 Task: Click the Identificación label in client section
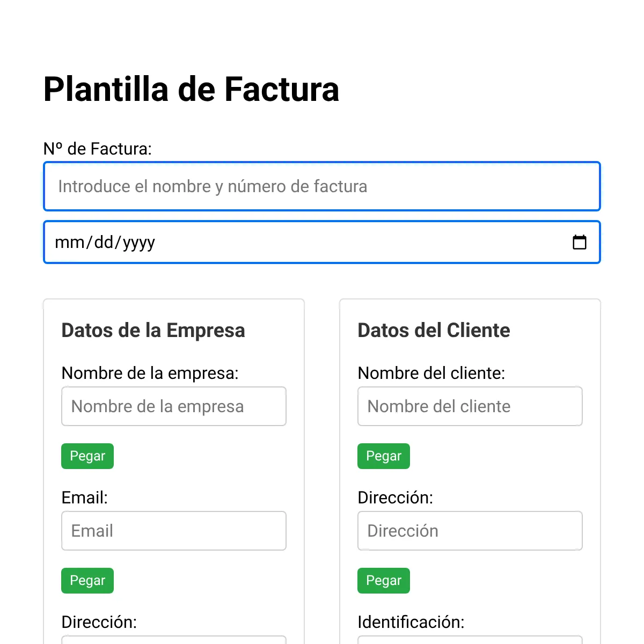[411, 622]
